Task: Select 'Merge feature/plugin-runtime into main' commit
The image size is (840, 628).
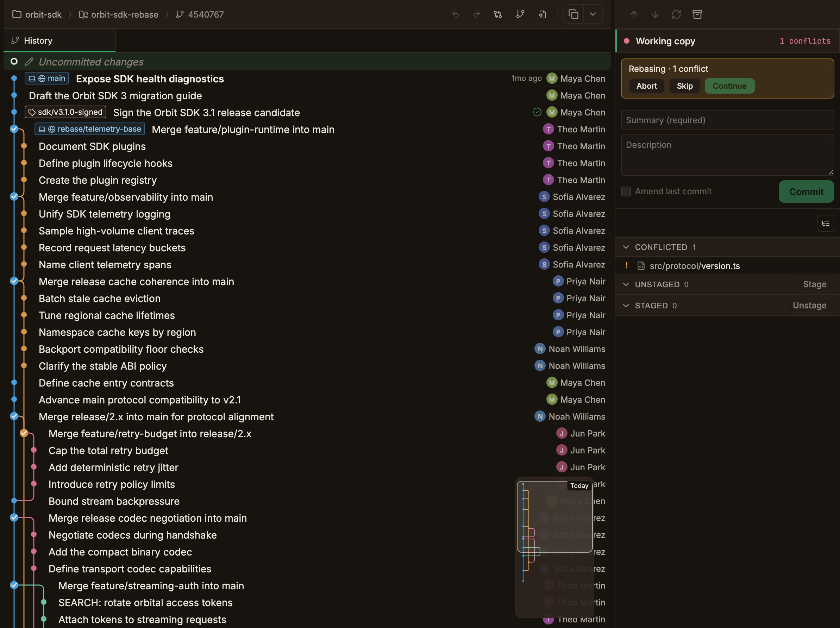Action: tap(243, 130)
